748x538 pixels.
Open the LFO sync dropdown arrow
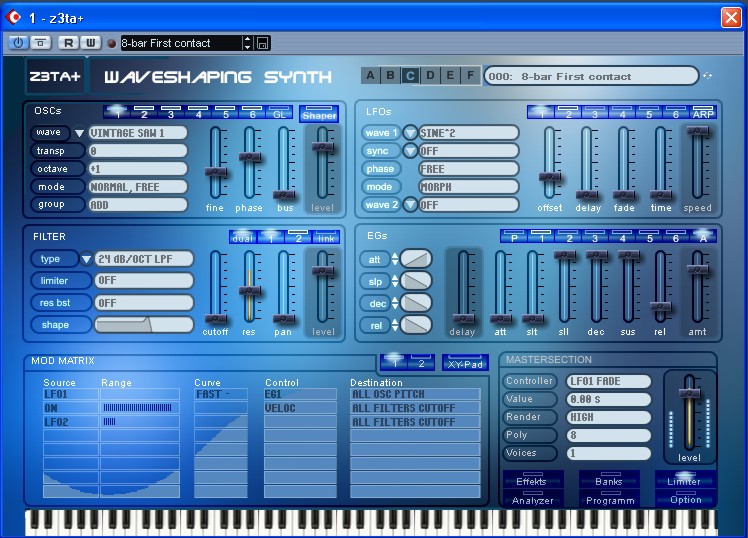[x=410, y=151]
